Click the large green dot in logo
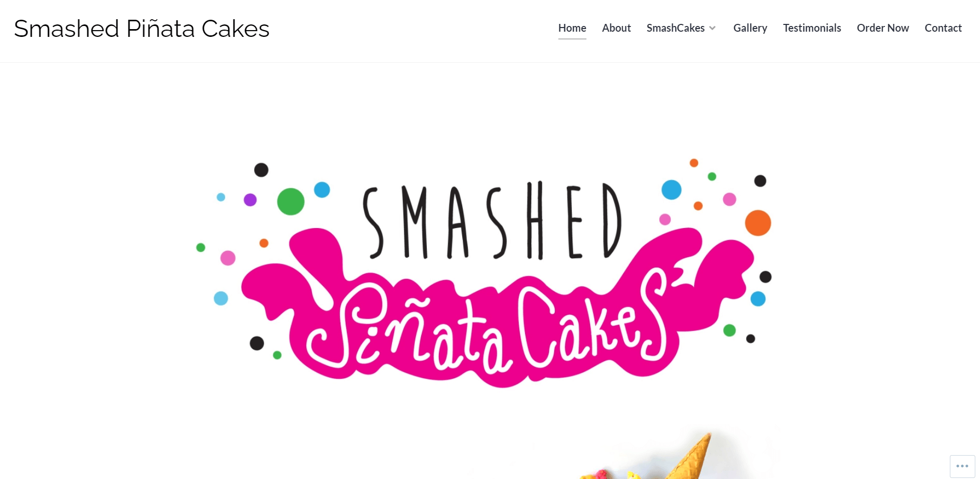This screenshot has height=479, width=980. (x=291, y=202)
